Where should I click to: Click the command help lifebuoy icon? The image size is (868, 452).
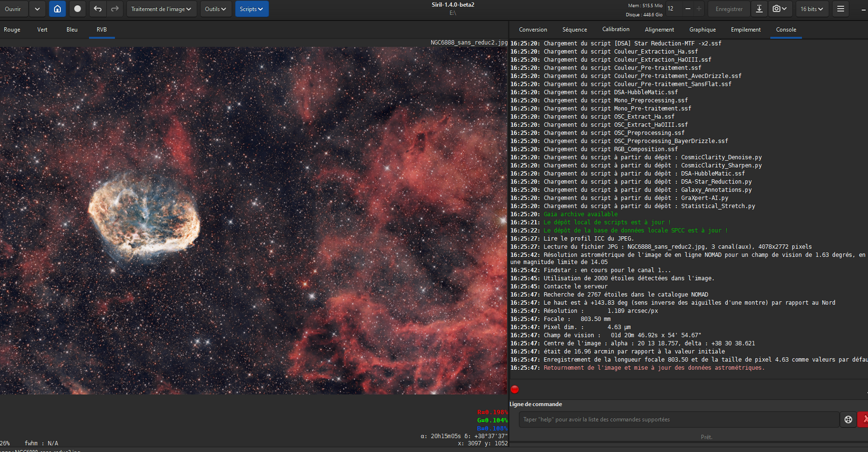pyautogui.click(x=848, y=420)
